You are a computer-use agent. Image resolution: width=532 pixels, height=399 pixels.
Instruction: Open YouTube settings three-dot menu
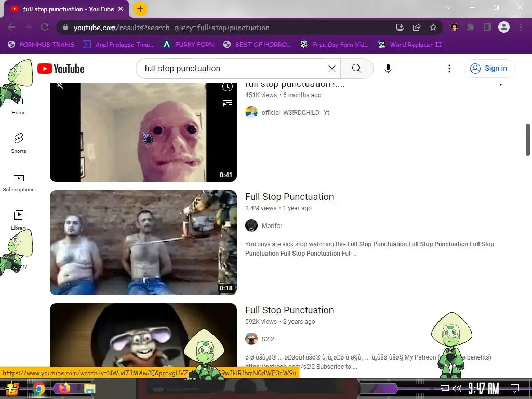449,69
